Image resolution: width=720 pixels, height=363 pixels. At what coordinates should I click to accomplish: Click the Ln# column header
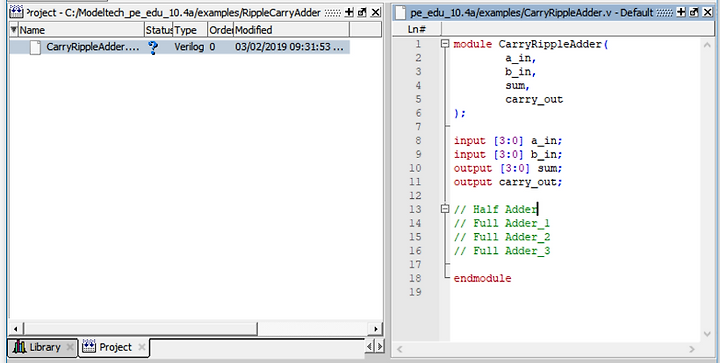417,30
